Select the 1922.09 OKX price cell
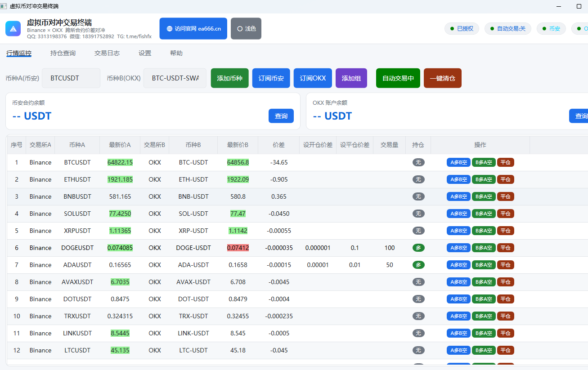The height and width of the screenshot is (370, 588). (x=238, y=179)
